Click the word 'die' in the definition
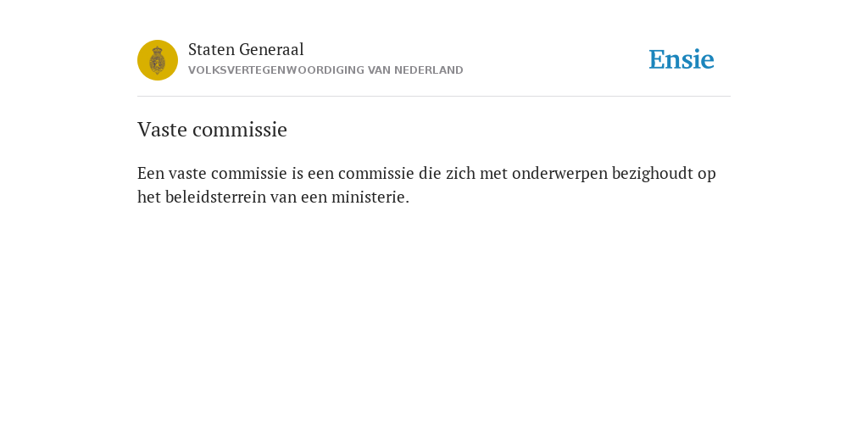Viewport: 868px width, 434px height. coord(430,174)
